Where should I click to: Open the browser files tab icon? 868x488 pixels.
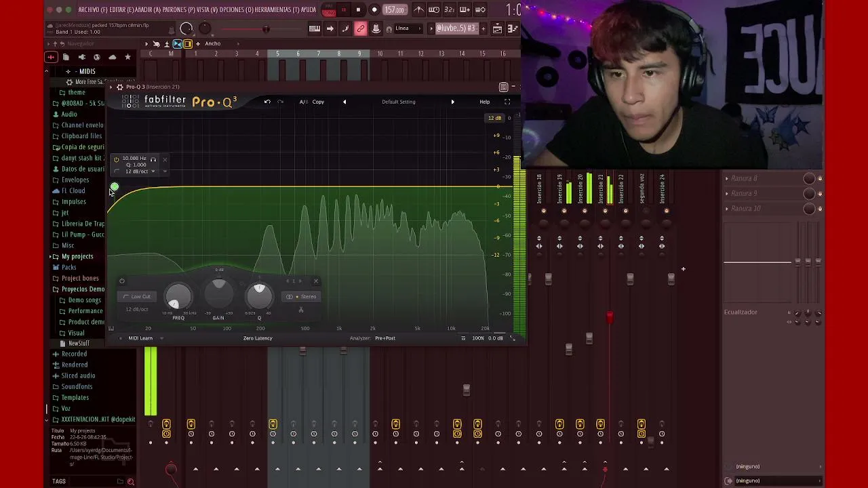click(66, 57)
